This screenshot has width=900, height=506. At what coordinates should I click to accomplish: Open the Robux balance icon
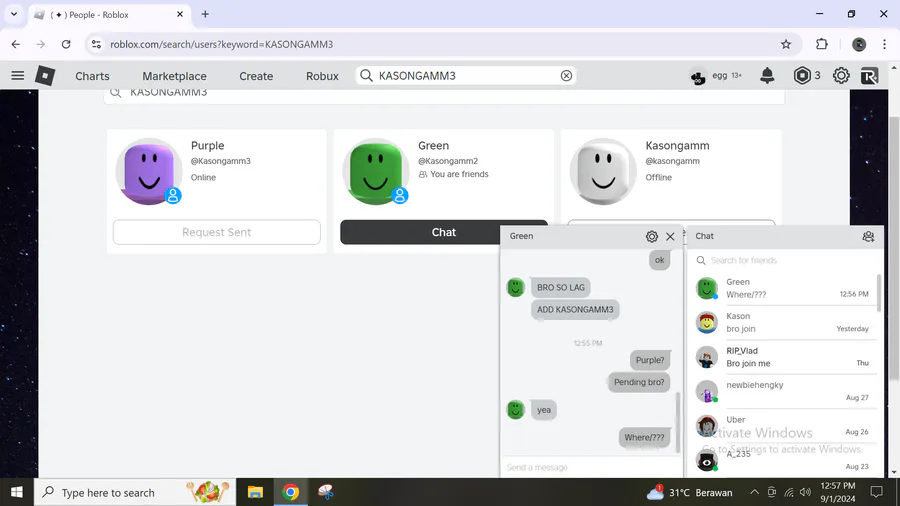[x=802, y=76]
